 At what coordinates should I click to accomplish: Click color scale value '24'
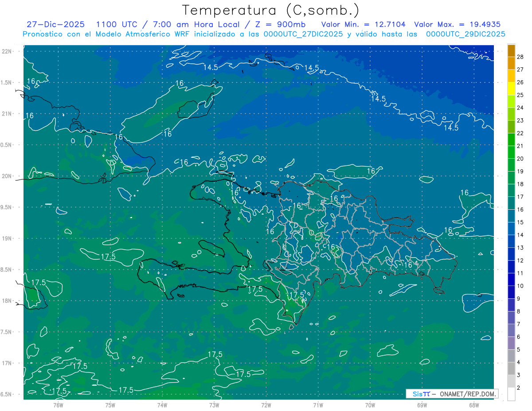[x=520, y=108]
